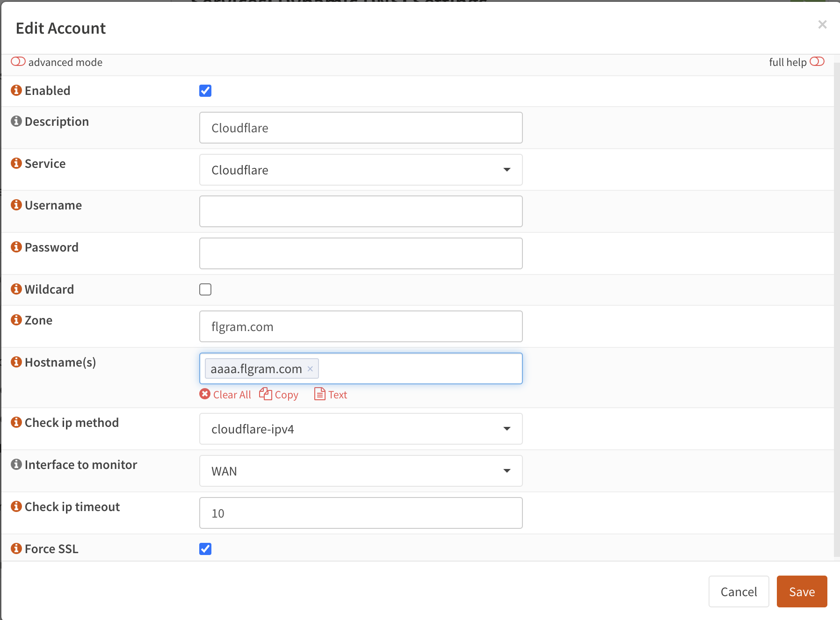This screenshot has height=620, width=840.
Task: Click info icon beside Check ip method
Action: 16,422
